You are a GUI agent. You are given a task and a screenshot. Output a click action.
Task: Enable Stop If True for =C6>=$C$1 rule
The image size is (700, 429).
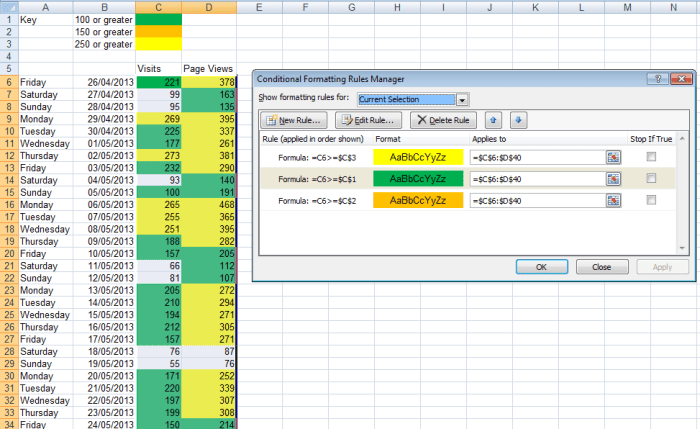[x=652, y=178]
